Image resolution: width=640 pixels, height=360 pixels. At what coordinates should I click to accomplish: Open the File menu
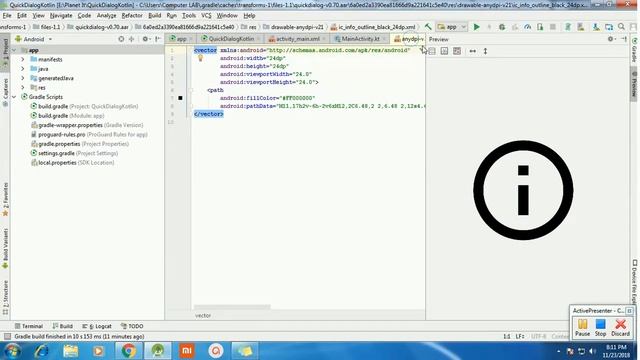[x=7, y=16]
